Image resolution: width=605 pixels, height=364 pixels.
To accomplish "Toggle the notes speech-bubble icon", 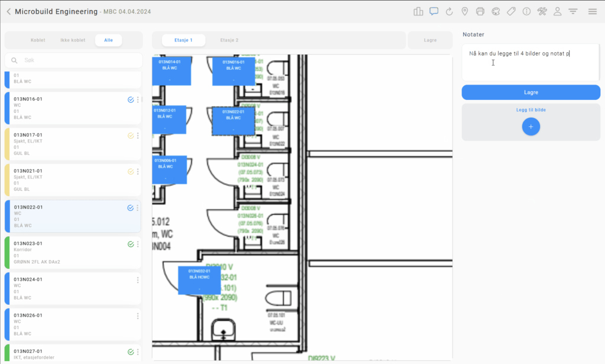I will click(434, 11).
